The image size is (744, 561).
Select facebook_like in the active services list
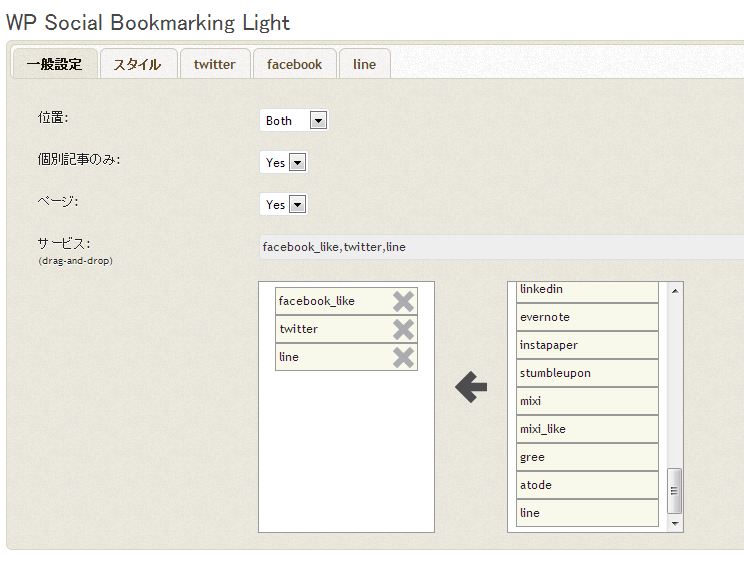point(346,301)
